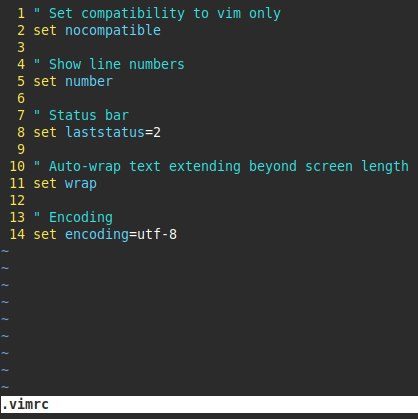Image resolution: width=418 pixels, height=419 pixels.
Task: Click the word 'wrap' on line 11
Action: click(x=81, y=184)
